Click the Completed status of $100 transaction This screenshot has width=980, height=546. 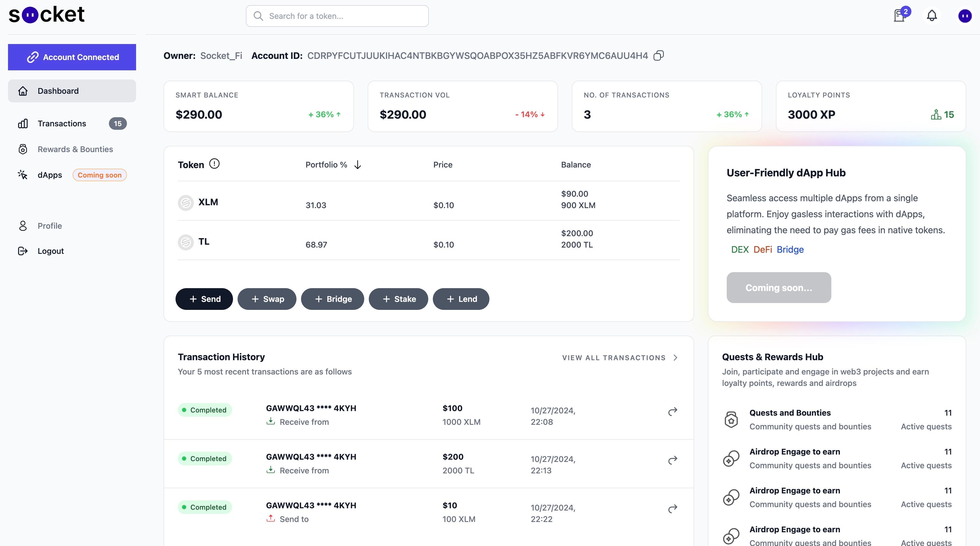tap(205, 410)
